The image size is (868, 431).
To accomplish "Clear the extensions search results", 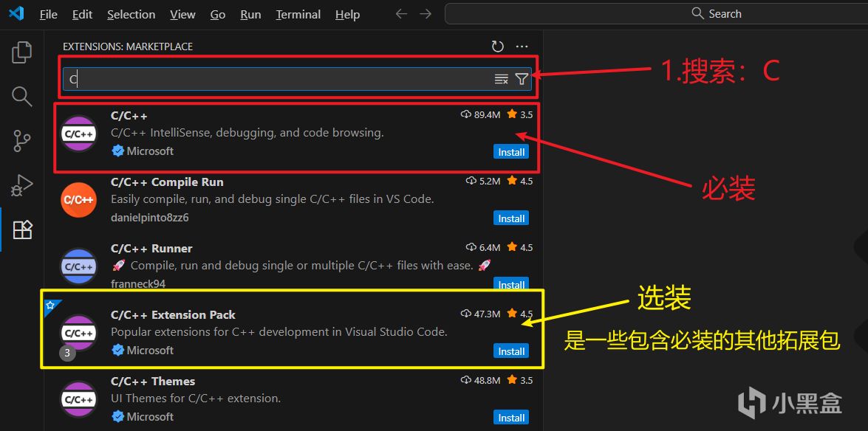I will [x=501, y=79].
